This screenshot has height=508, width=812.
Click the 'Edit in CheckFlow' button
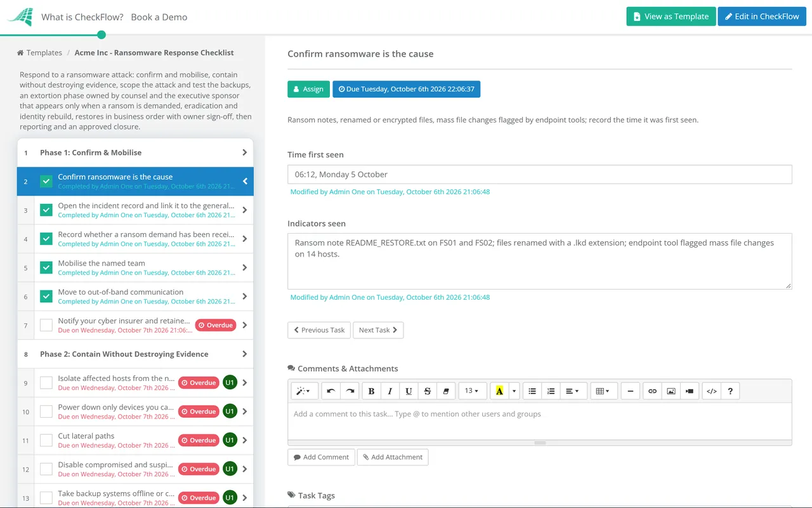[x=762, y=17]
